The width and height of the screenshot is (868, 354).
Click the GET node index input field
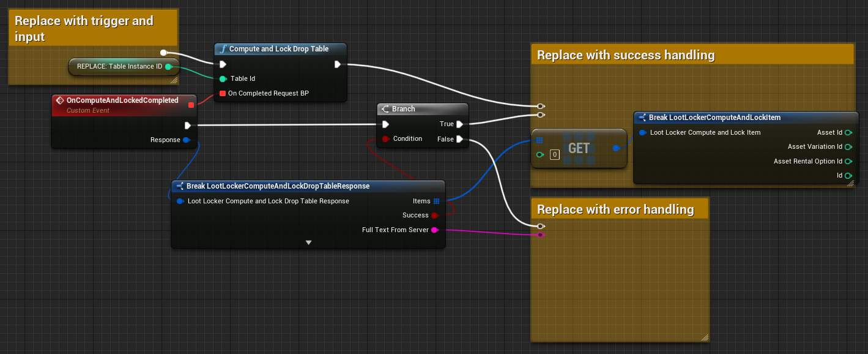tap(555, 155)
